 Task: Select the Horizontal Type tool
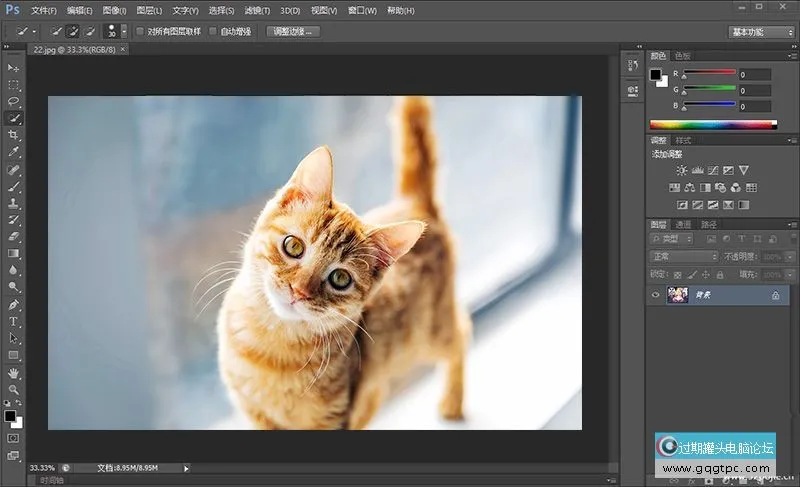coord(14,321)
